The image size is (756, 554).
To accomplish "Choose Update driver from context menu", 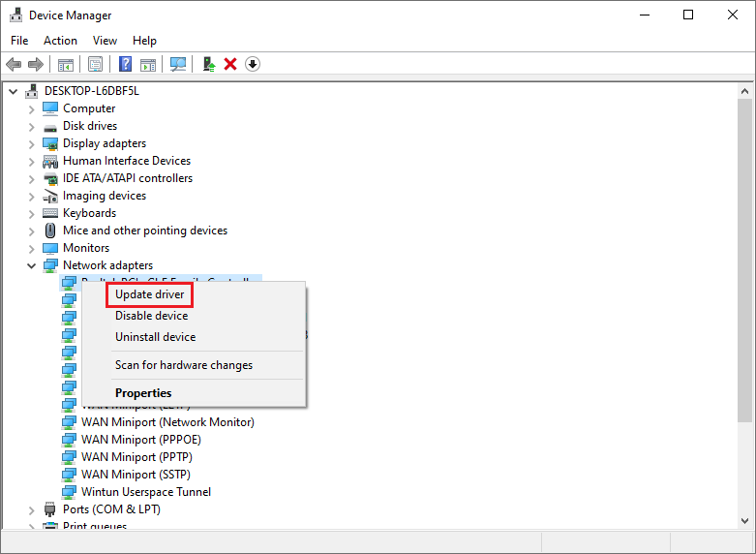I will click(x=149, y=294).
